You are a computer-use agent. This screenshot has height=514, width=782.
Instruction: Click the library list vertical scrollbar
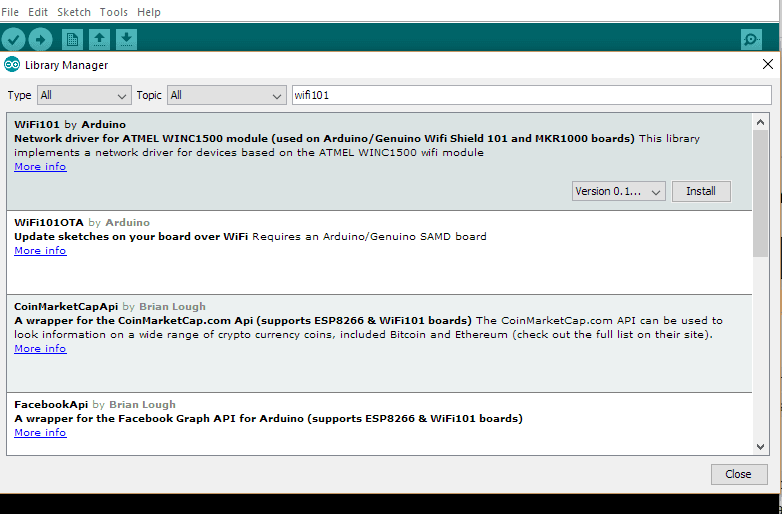click(760, 190)
